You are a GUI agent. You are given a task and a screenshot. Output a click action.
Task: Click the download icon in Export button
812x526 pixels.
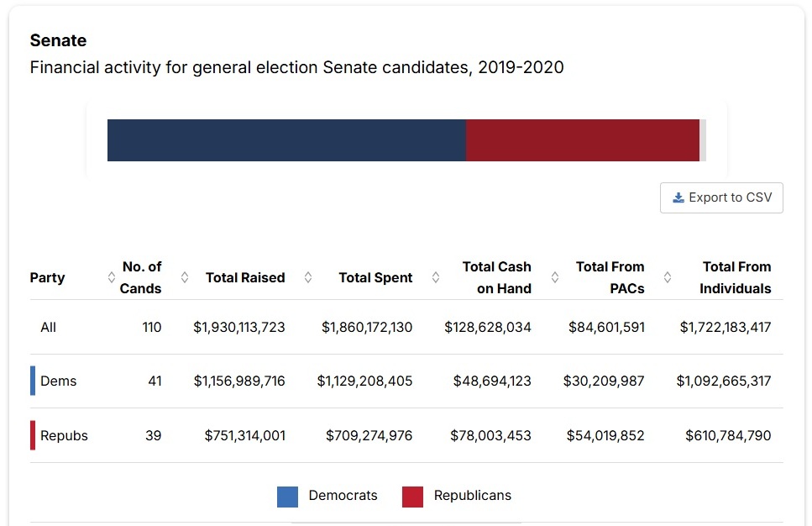[678, 197]
